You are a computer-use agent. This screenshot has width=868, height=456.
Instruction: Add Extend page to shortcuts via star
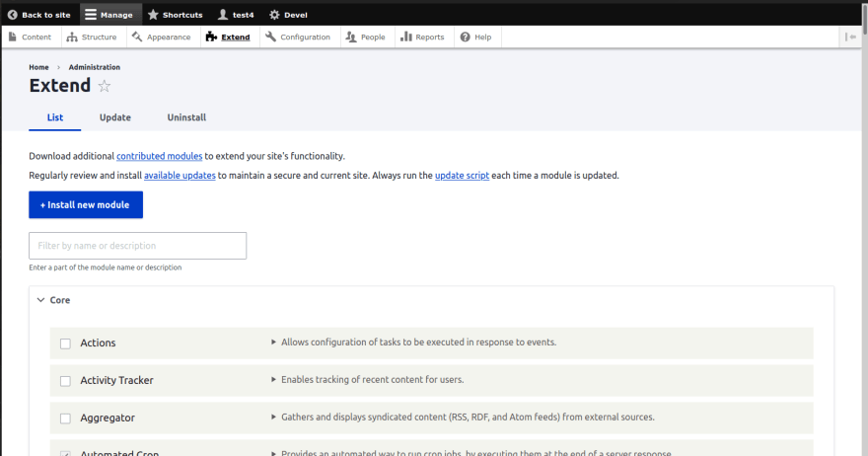pyautogui.click(x=105, y=86)
